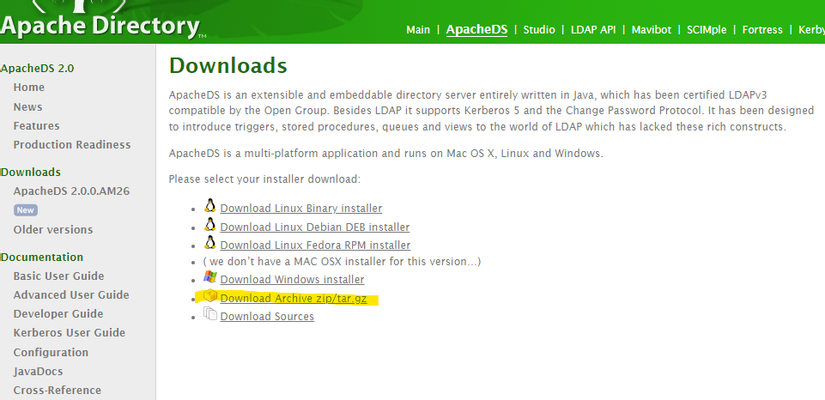
Task: Download Archive zip/tar.gz link
Action: 294,298
